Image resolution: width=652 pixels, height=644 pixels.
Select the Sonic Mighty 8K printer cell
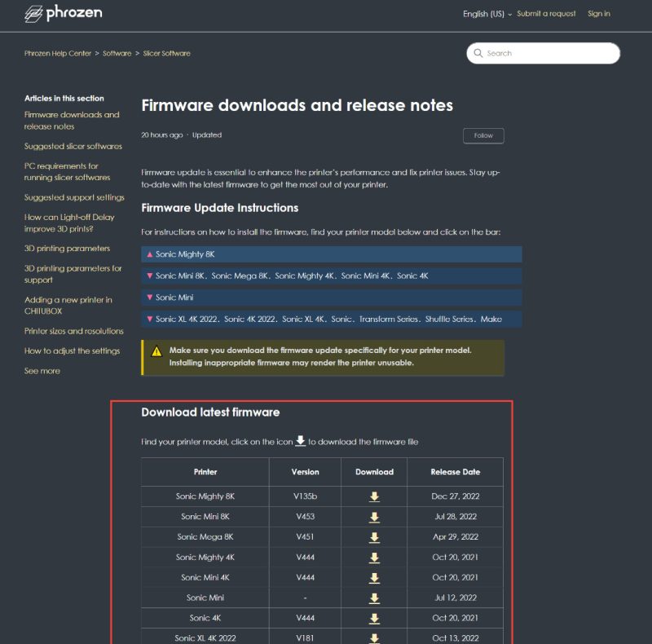205,496
